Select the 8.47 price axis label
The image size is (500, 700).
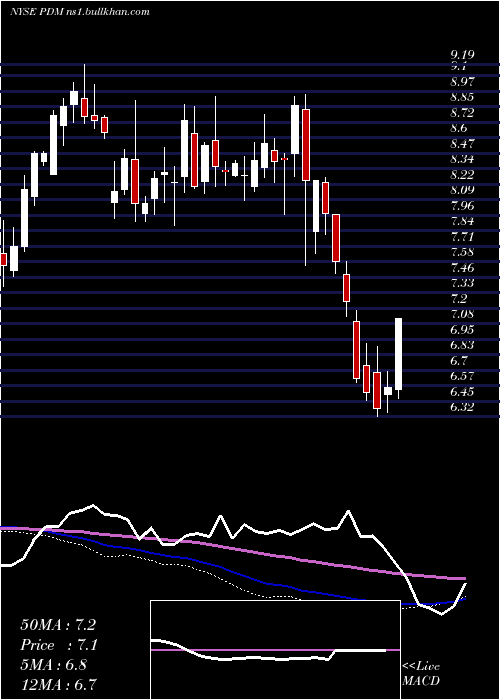tap(462, 144)
